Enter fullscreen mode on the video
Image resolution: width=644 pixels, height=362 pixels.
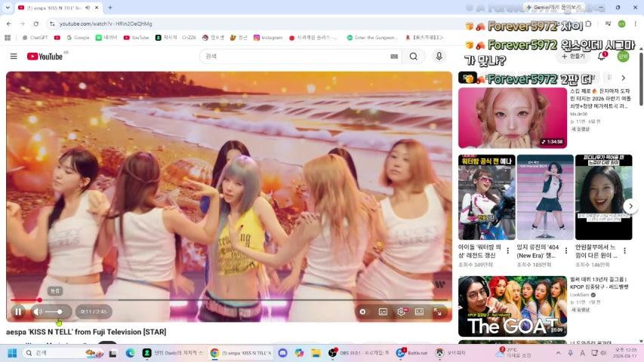[x=438, y=311]
